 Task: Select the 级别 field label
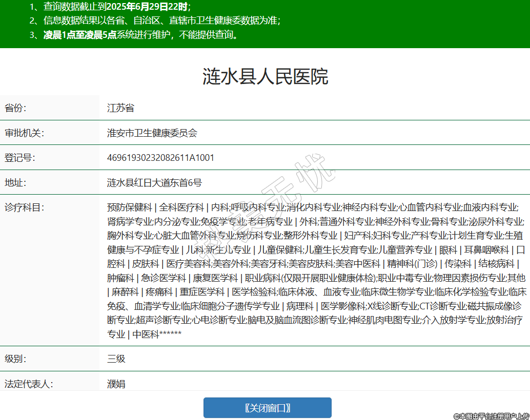[x=15, y=359]
